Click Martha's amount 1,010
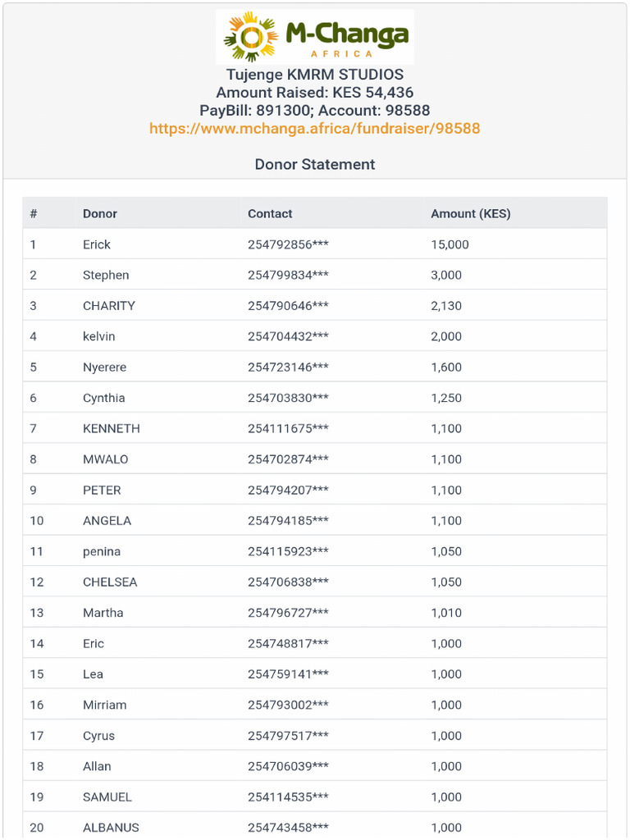630x840 pixels. (x=446, y=613)
